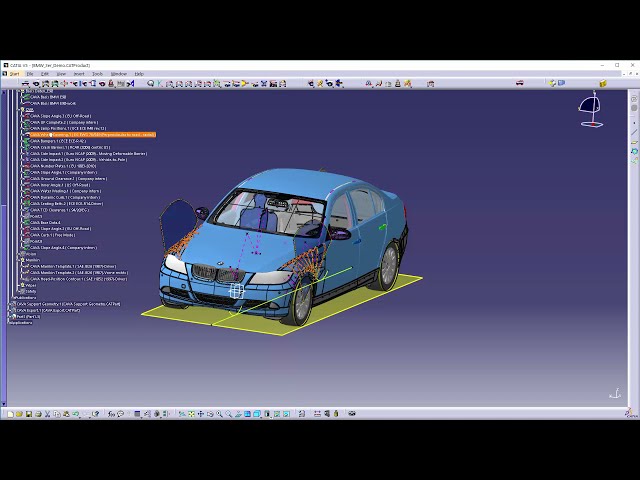Expand the Safety tree node
Viewport: 640px width, 480px height.
click(18, 291)
